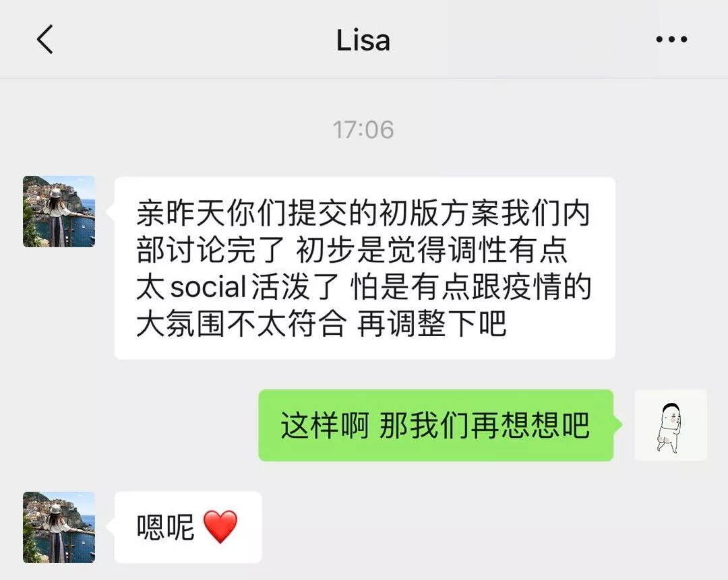The image size is (728, 580).
Task: Go back using the left arrow
Action: point(45,40)
